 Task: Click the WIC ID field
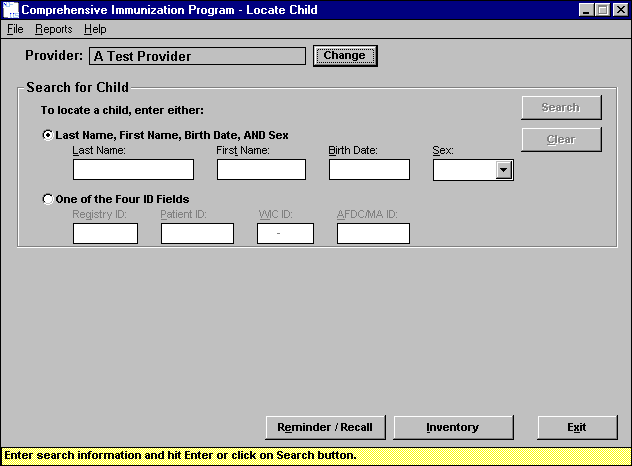point(285,234)
